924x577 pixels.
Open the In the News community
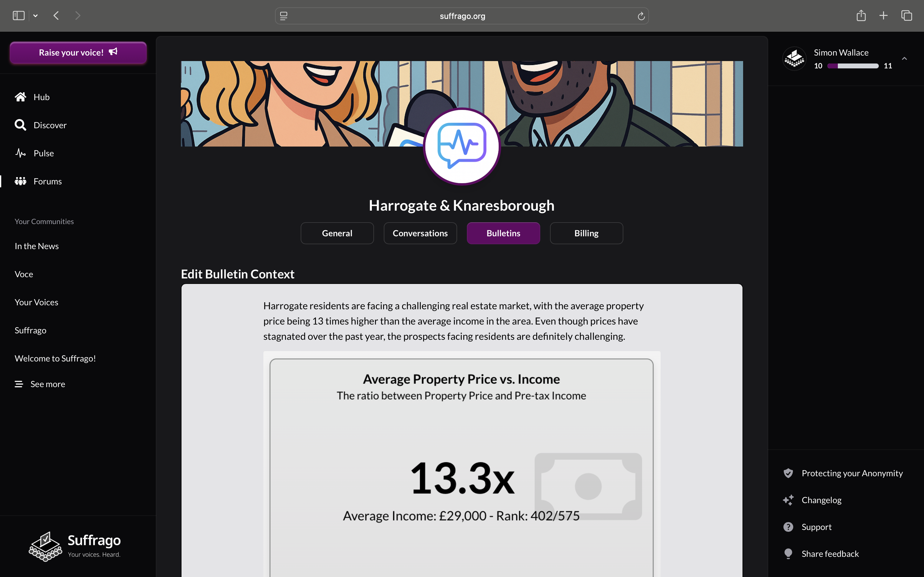coord(37,246)
